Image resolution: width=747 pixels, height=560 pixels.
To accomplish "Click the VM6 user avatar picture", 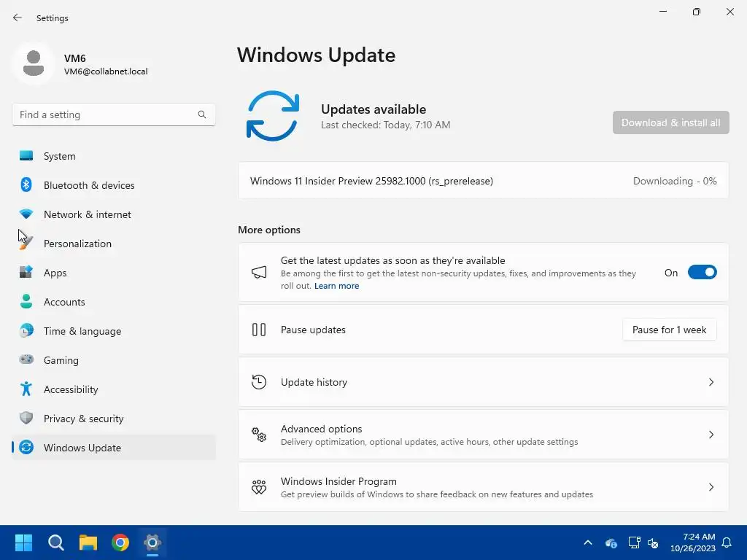I will pyautogui.click(x=34, y=63).
